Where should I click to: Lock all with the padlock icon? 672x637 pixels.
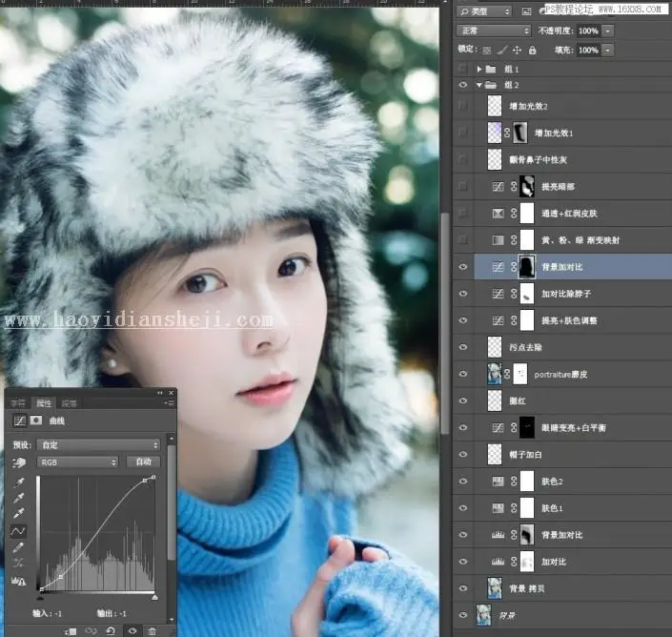[x=532, y=51]
